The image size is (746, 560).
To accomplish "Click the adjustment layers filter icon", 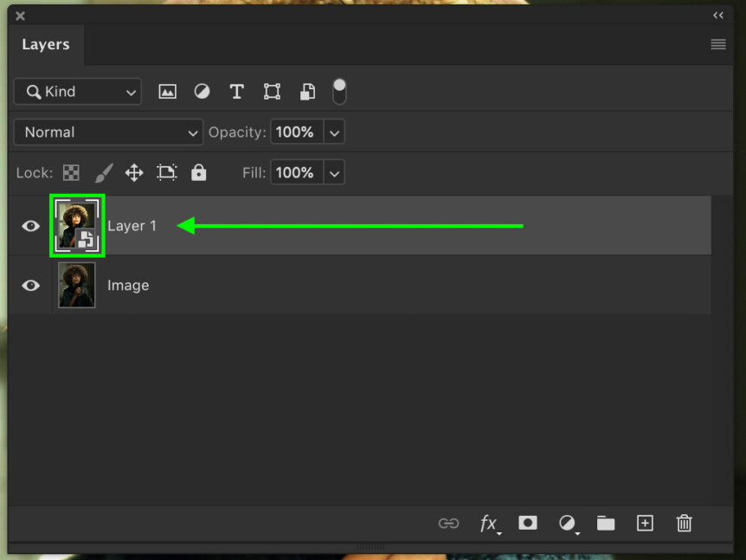I will 202,91.
